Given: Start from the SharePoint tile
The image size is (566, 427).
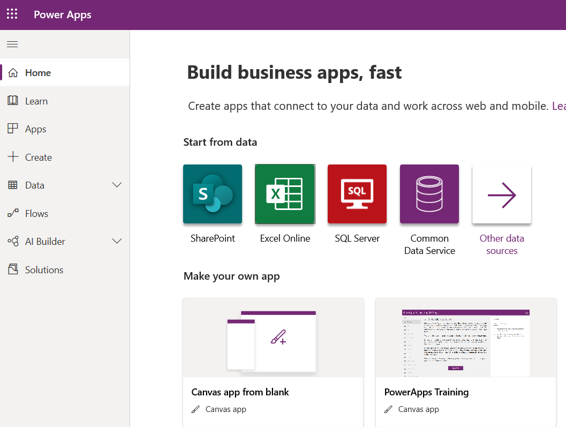Looking at the screenshot, I should coord(213,194).
